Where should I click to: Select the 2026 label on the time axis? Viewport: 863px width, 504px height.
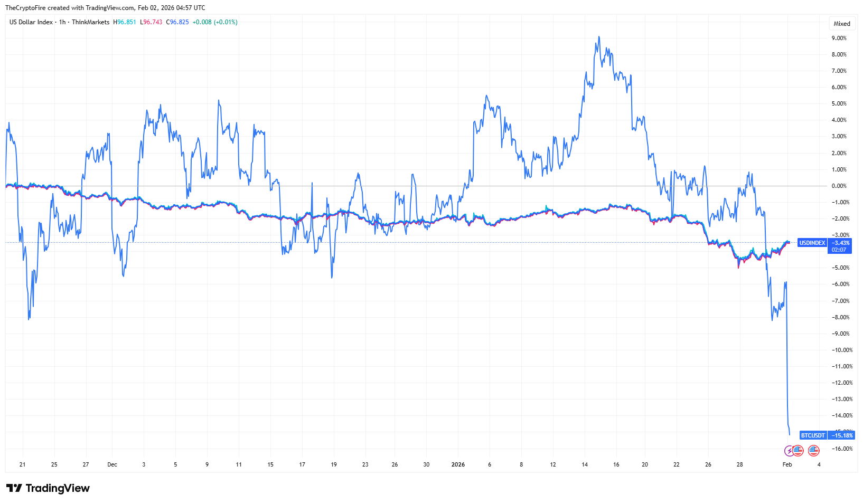tap(458, 464)
